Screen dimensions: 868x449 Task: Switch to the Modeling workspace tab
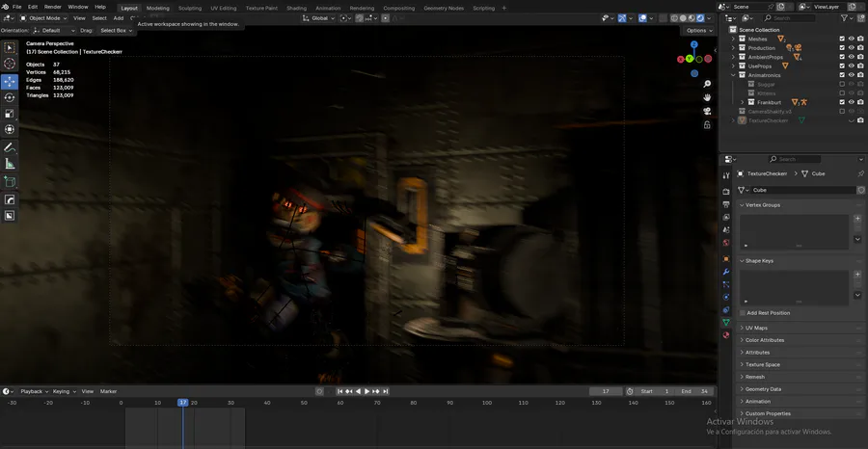[158, 9]
